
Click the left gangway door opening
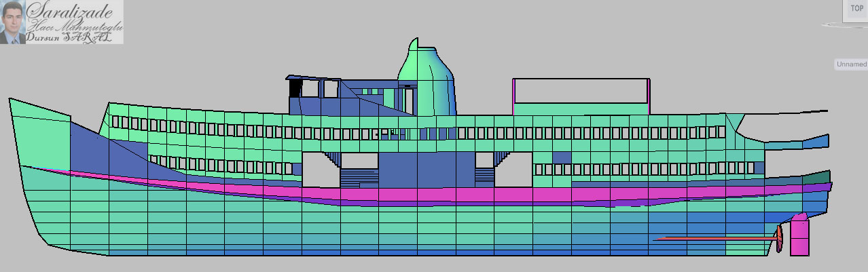pos(320,170)
